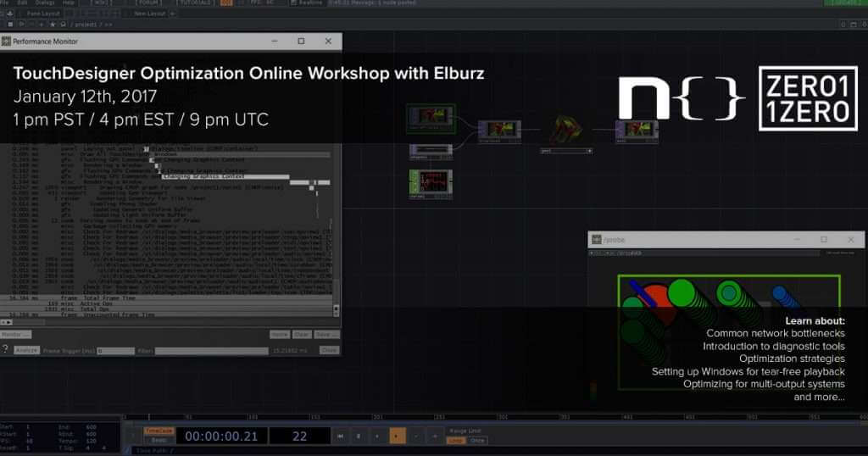The width and height of the screenshot is (868, 456).
Task: Click the timecode field 00:00:00.21
Action: (x=221, y=436)
